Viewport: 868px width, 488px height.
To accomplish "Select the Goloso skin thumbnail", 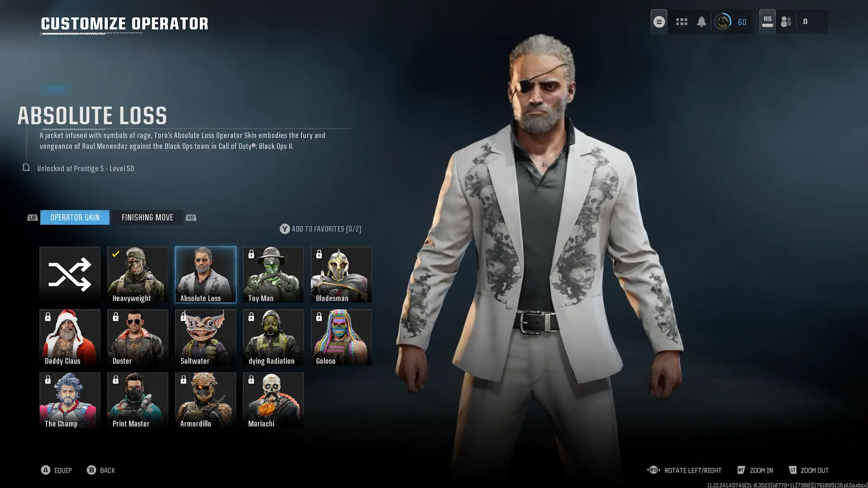I will pos(341,338).
